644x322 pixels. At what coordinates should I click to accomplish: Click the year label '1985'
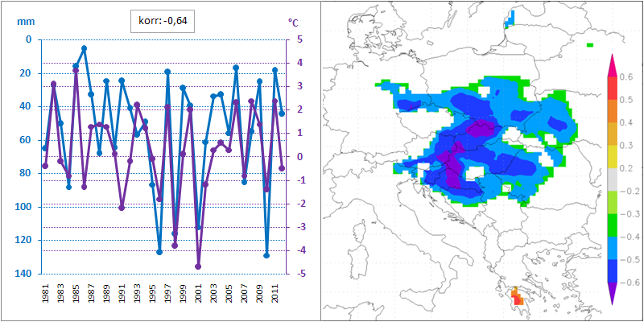point(76,293)
